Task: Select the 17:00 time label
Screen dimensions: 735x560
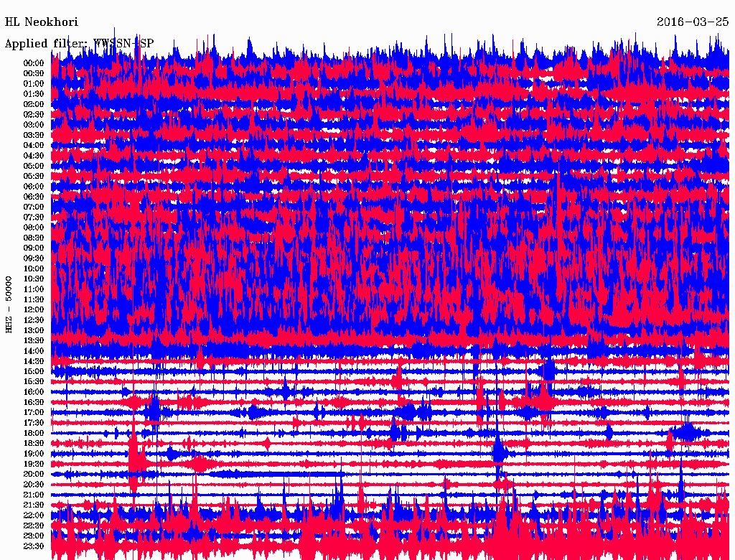Action: [34, 413]
